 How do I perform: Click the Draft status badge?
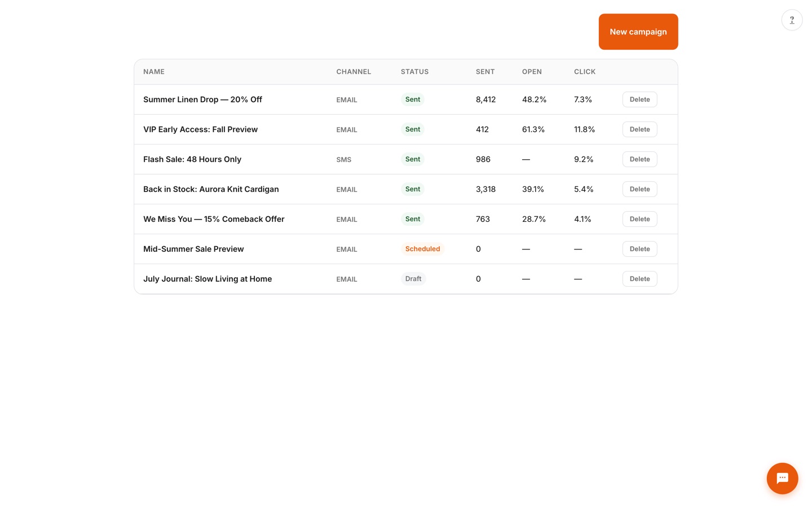coord(413,279)
